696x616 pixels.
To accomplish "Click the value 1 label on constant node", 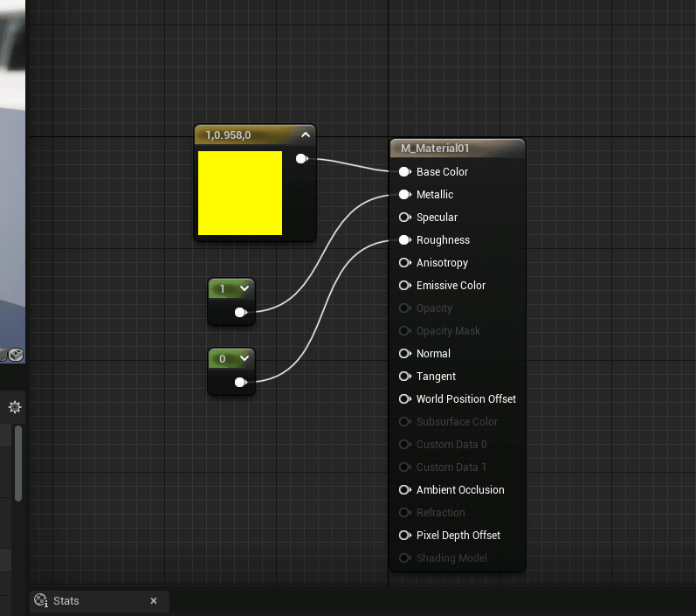I will (x=223, y=288).
